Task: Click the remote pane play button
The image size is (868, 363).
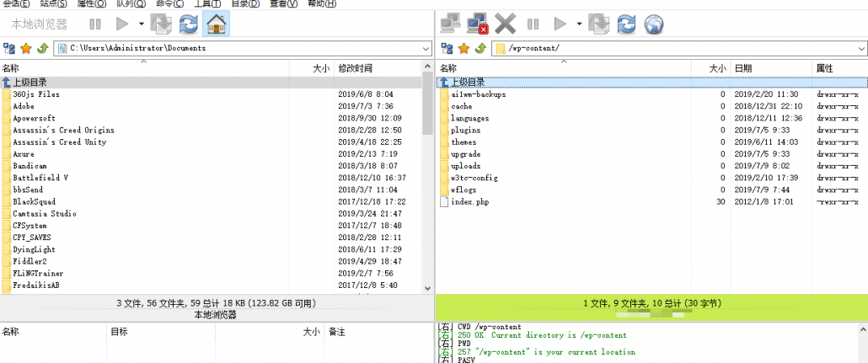Action: pyautogui.click(x=560, y=24)
